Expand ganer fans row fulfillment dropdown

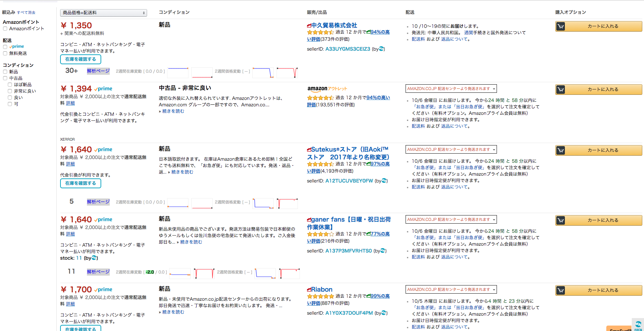click(x=451, y=220)
